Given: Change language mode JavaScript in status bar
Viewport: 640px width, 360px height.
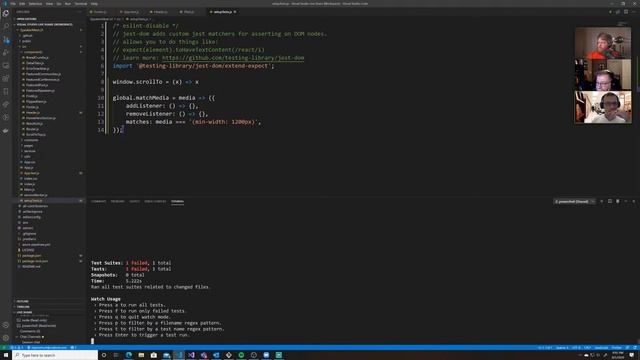Looking at the screenshot, I should click(601, 348).
